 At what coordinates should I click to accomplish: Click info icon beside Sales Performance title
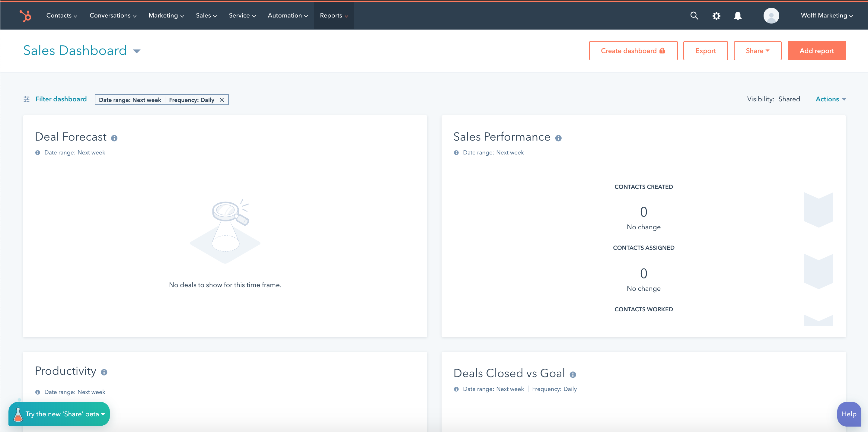pyautogui.click(x=558, y=138)
